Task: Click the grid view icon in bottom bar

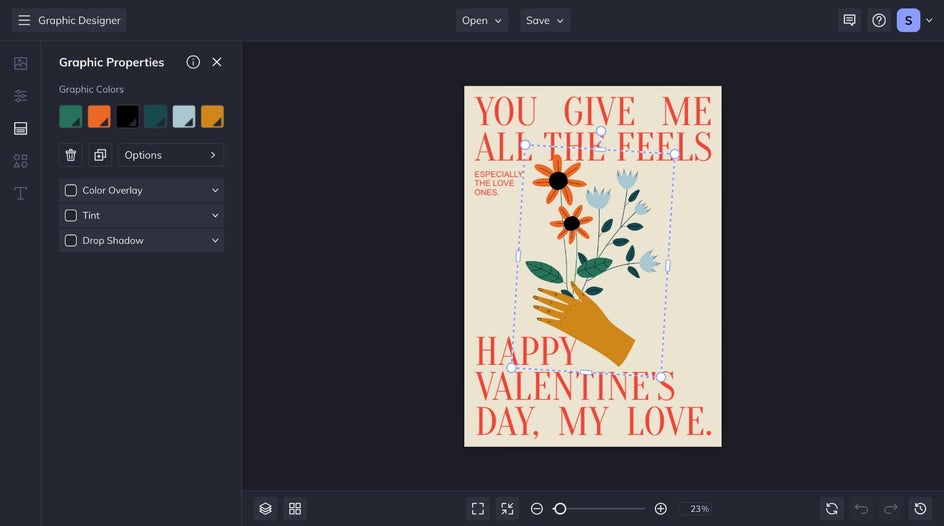Action: tap(295, 509)
